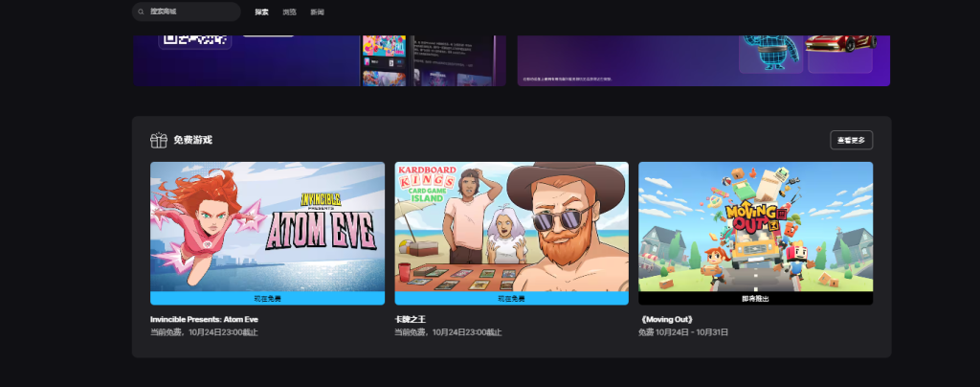The image size is (980, 387).
Task: Click 现在免费 banner under Kardboard Kings
Action: [511, 298]
